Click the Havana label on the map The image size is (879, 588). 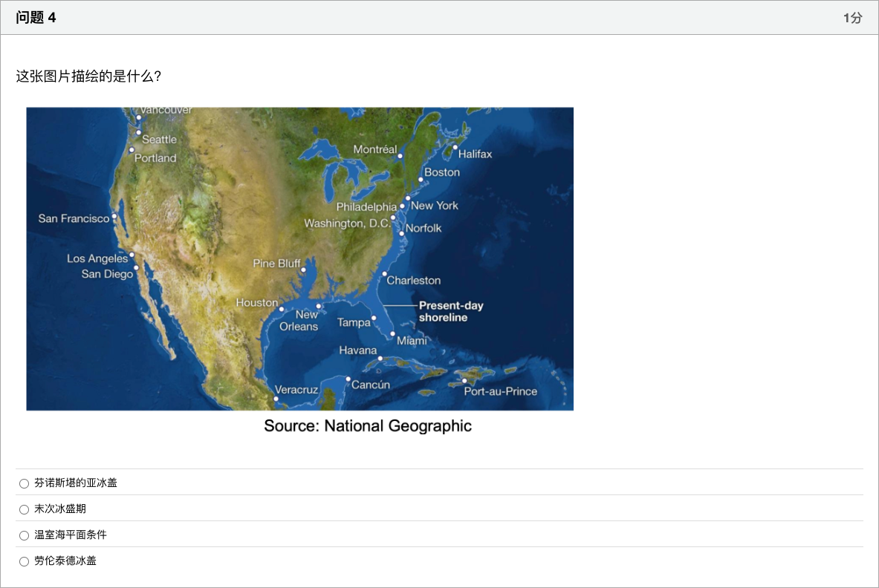(x=358, y=350)
